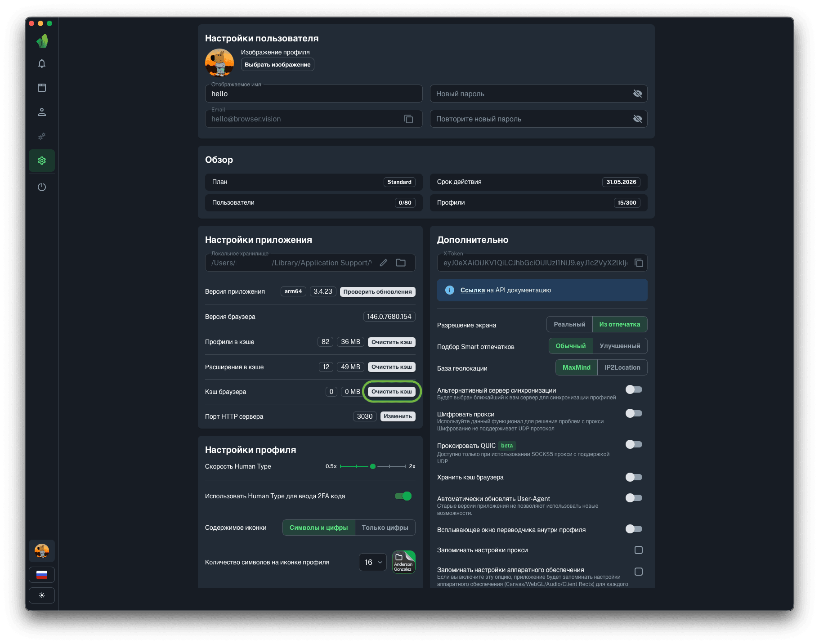Copy the email address with copy icon

[408, 119]
